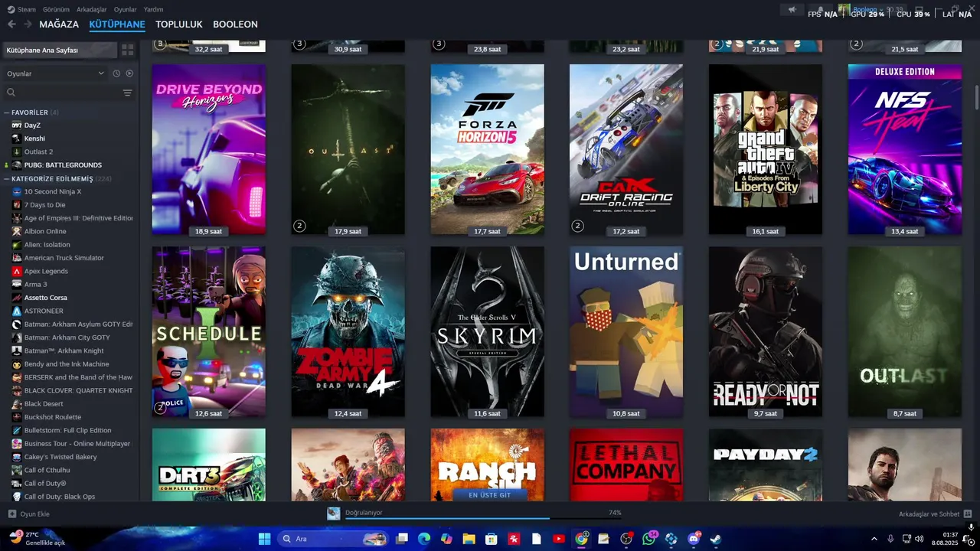Click the library search magnifier icon

click(11, 93)
